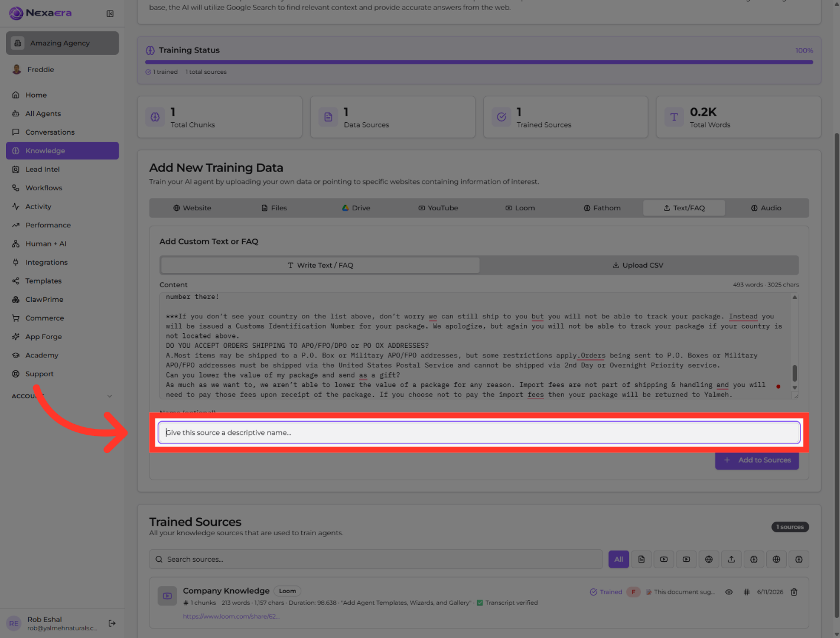840x638 pixels.
Task: Click the content textarea scrollbar thumb
Action: pos(795,373)
